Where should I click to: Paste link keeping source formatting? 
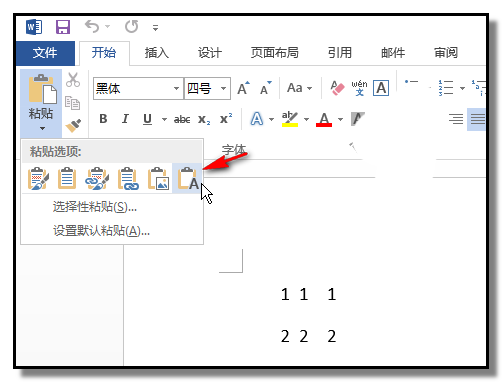[97, 178]
